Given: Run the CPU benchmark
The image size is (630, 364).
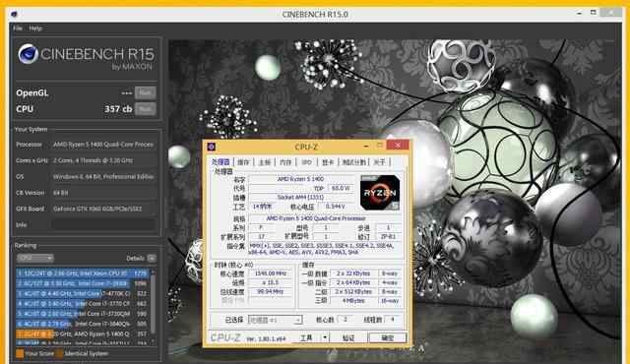Looking at the screenshot, I should click(x=145, y=109).
